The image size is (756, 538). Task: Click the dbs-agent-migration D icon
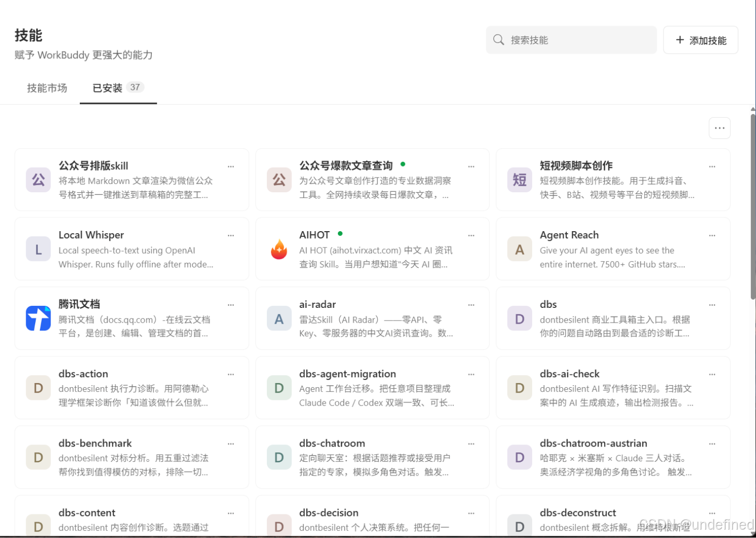point(279,388)
